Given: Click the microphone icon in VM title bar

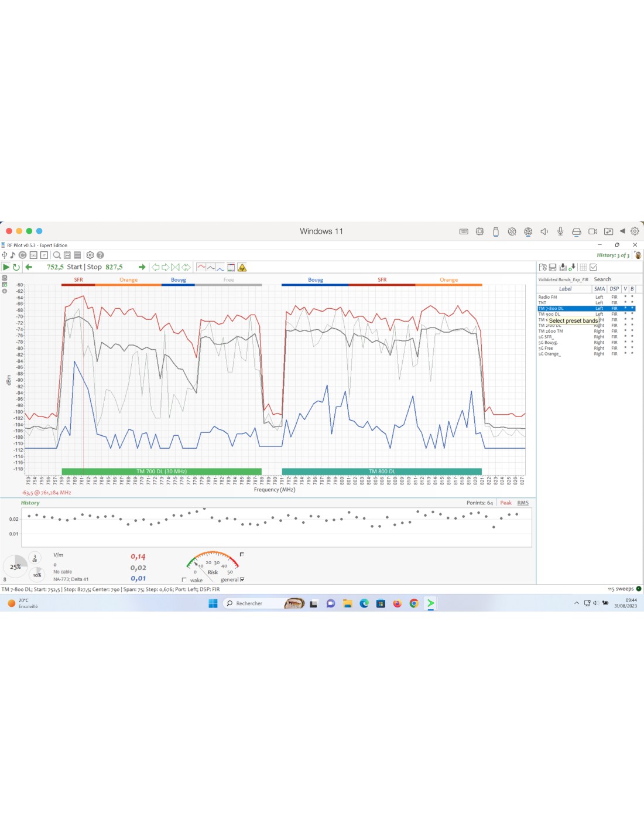Looking at the screenshot, I should tap(560, 231).
